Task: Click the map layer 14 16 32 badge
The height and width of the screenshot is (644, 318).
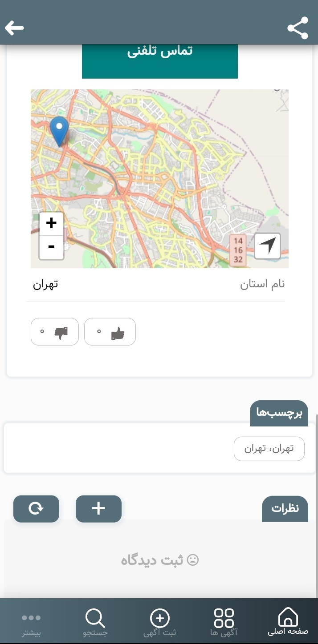Action: point(238,250)
